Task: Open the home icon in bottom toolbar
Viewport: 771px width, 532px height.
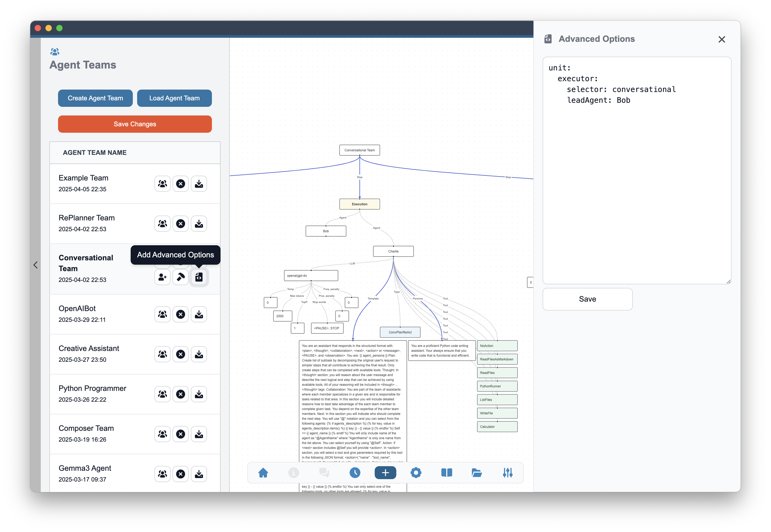Action: (x=263, y=473)
